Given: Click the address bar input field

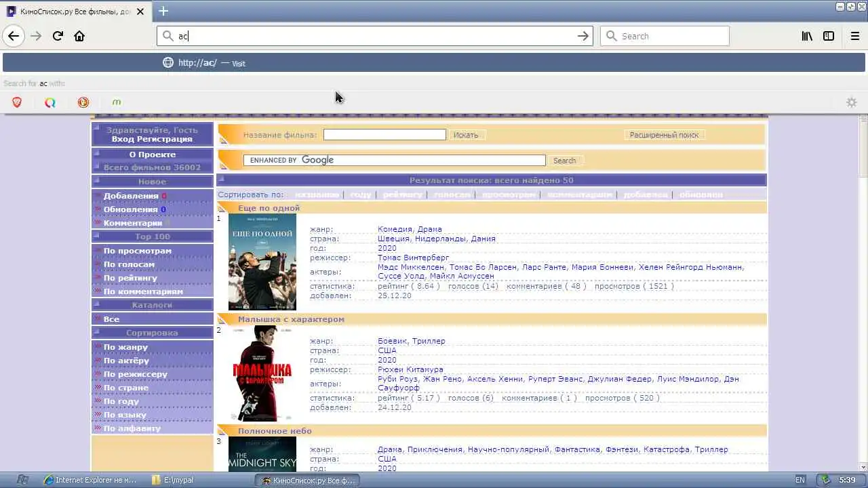Looking at the screenshot, I should (x=375, y=36).
